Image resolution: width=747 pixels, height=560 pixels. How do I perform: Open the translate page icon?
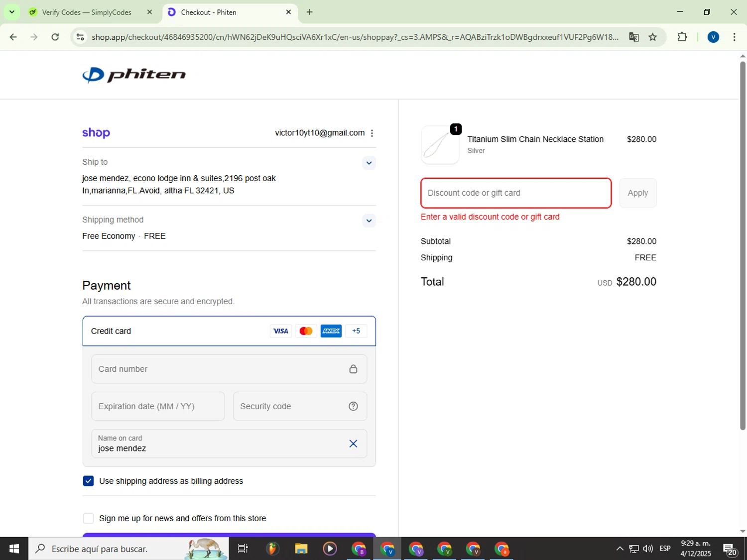(633, 37)
